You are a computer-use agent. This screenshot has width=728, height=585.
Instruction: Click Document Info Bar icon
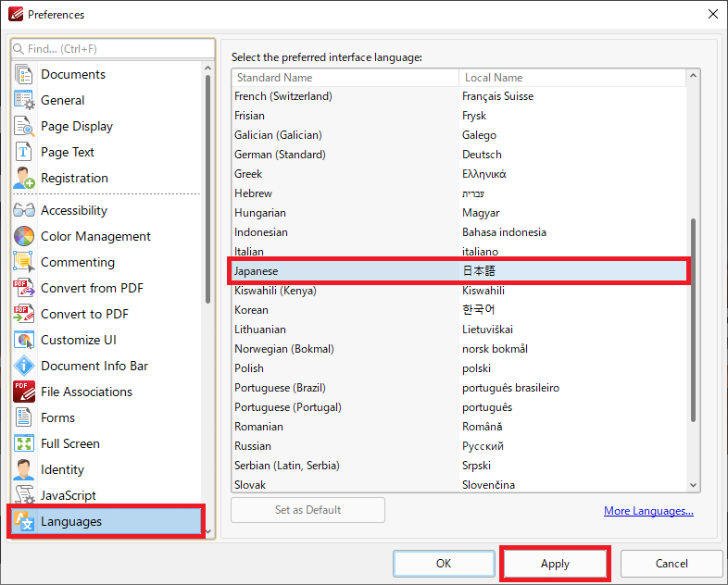[x=24, y=366]
